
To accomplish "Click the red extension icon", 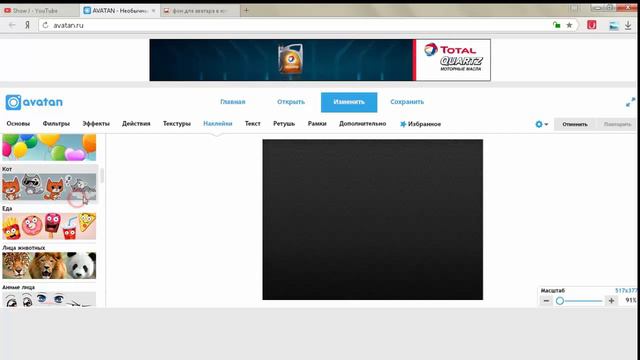I will point(591,25).
